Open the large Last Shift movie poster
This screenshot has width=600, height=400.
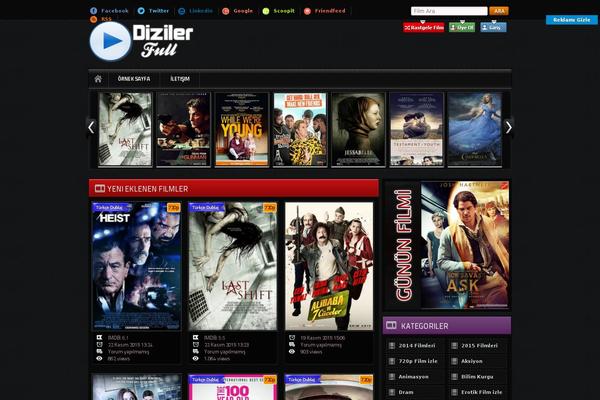click(232, 266)
